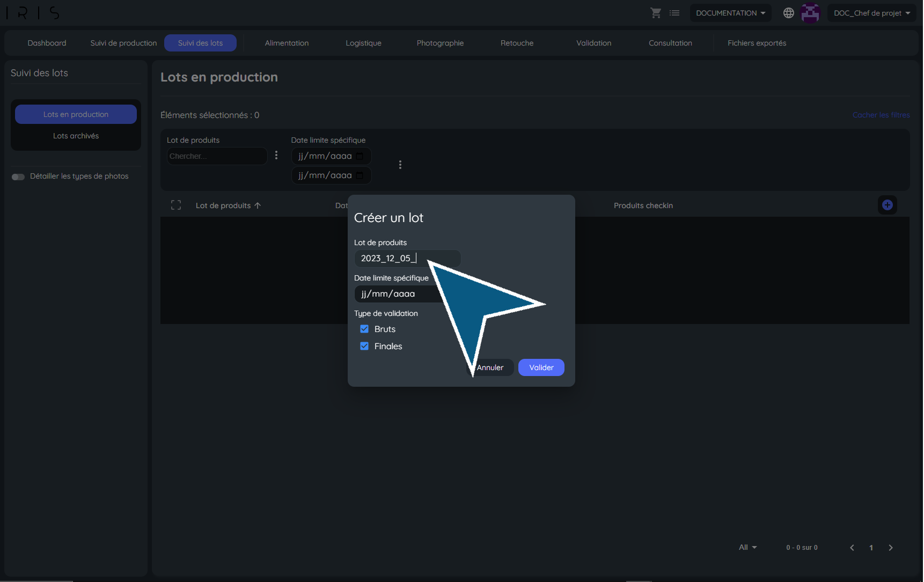Click page number 1 in pagination
The image size is (924, 582).
click(x=871, y=548)
